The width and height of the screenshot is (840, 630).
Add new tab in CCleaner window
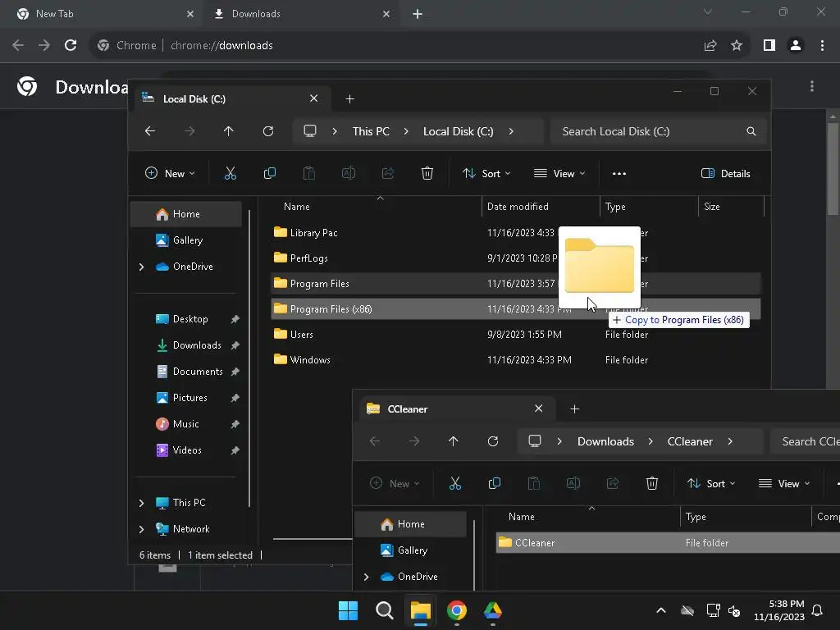[x=575, y=409]
